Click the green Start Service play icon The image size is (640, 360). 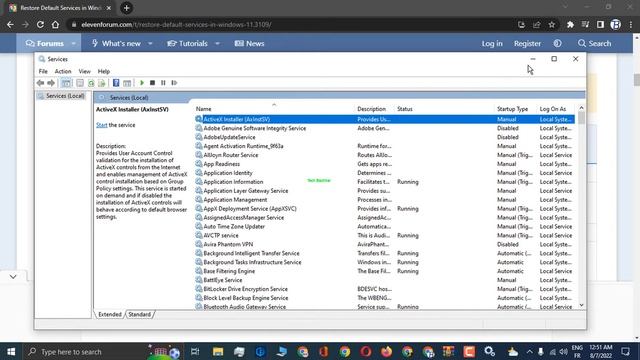click(x=142, y=83)
